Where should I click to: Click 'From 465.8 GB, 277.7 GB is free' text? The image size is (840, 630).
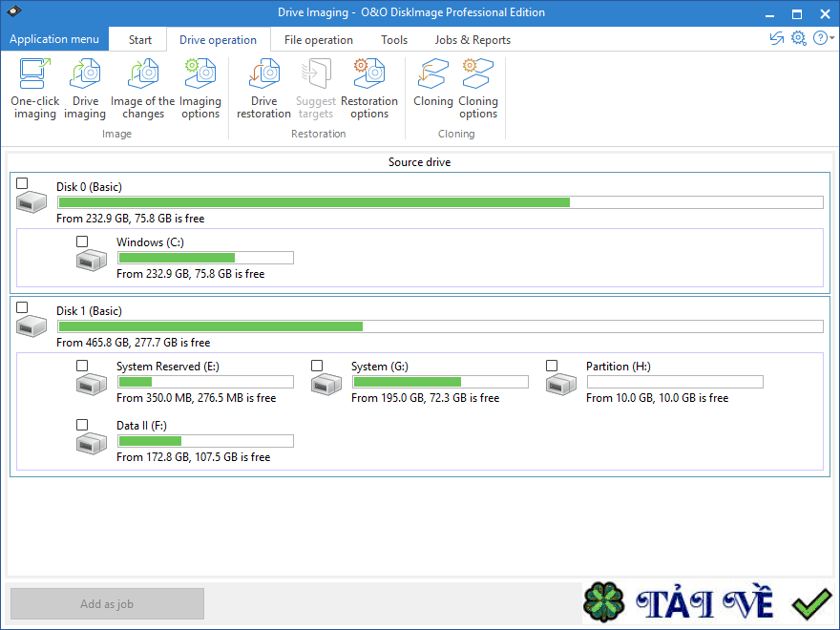click(134, 343)
